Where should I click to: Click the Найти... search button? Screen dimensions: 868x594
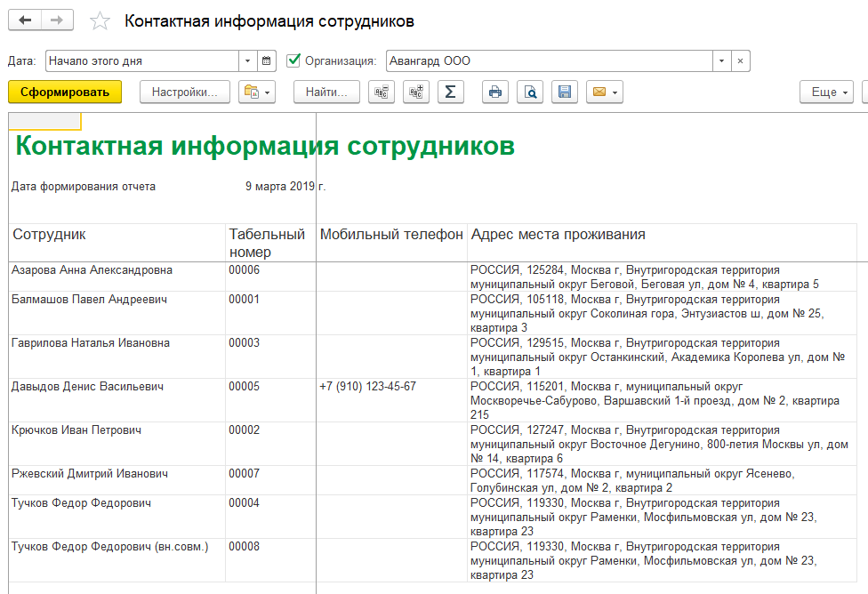point(326,92)
